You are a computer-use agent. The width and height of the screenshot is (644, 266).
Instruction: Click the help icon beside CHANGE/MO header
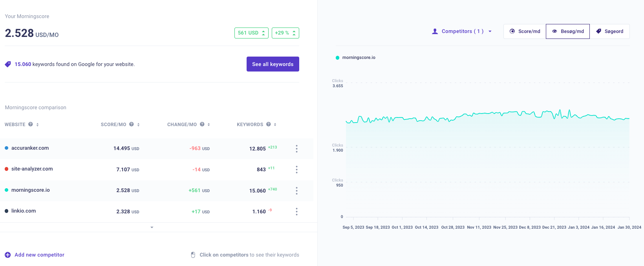point(202,124)
